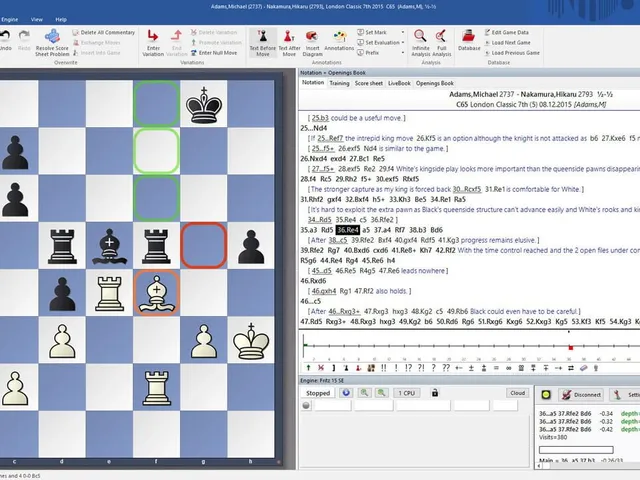This screenshot has height=480, width=640.
Task: Click move 25...Nd4 in the notation
Action: tap(313, 128)
